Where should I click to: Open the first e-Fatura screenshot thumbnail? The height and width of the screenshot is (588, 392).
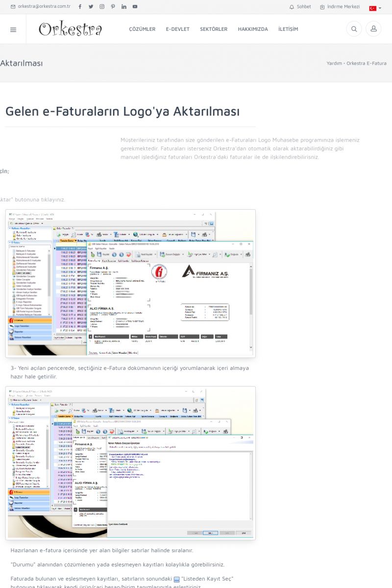pyautogui.click(x=130, y=283)
